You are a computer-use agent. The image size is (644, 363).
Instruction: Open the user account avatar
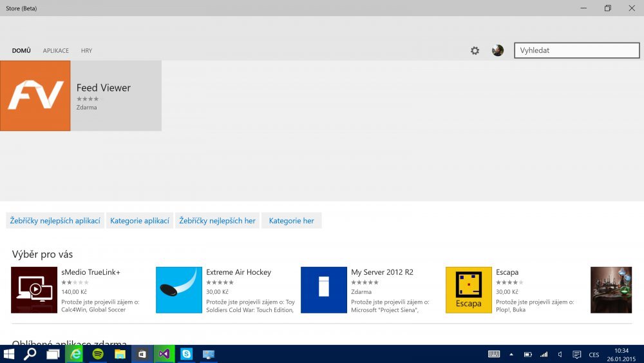point(498,50)
